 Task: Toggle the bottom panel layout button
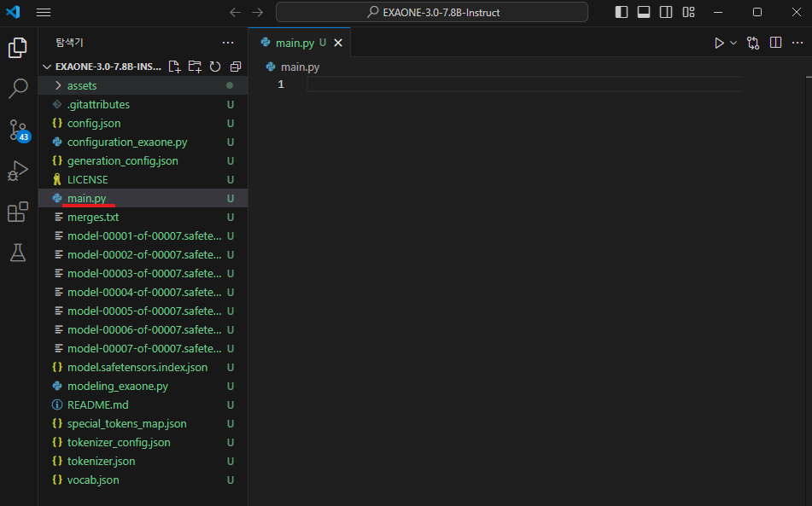click(644, 13)
